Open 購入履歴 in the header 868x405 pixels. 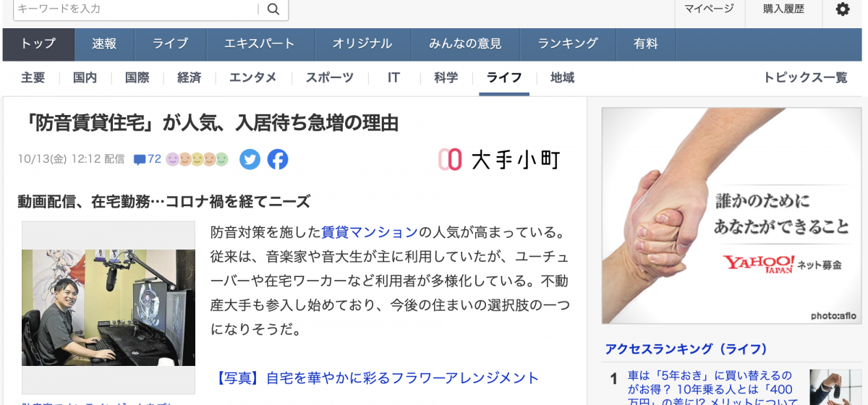[x=783, y=9]
